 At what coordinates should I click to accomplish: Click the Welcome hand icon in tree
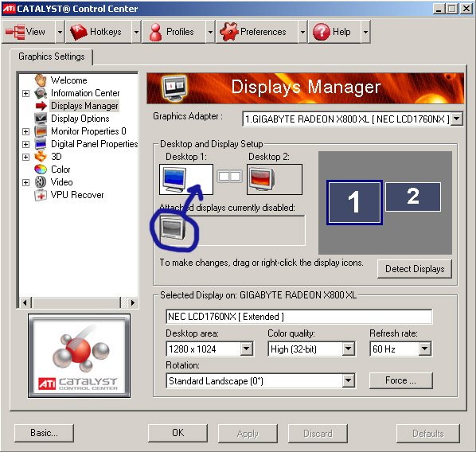click(x=41, y=80)
